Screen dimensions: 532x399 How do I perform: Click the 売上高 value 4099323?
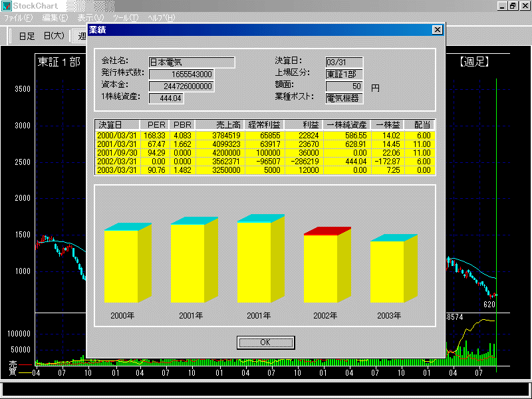click(226, 144)
